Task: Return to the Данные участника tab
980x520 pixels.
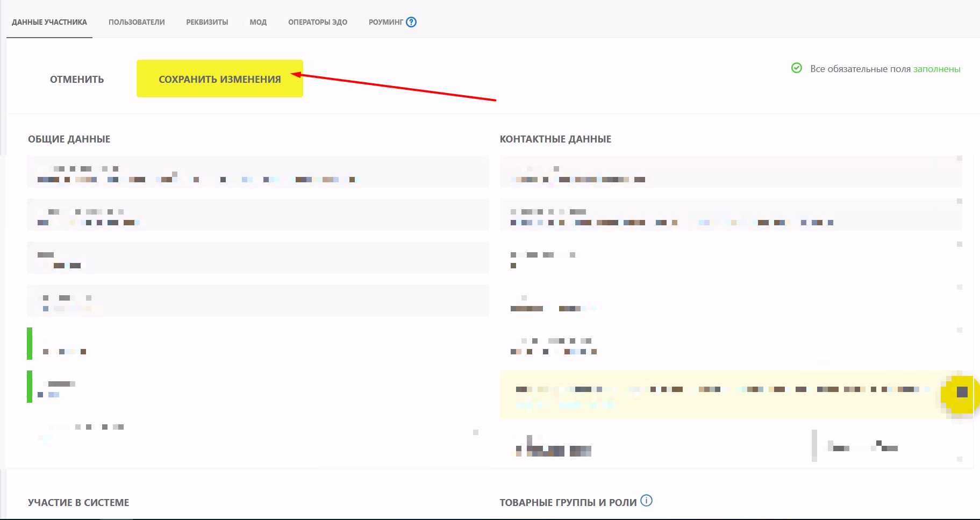Action: click(x=49, y=22)
